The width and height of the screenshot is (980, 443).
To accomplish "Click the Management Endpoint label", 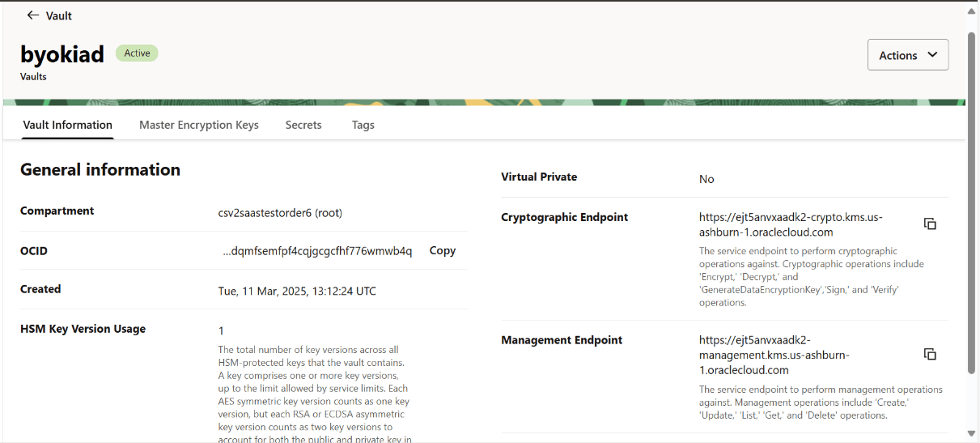I will tap(562, 340).
